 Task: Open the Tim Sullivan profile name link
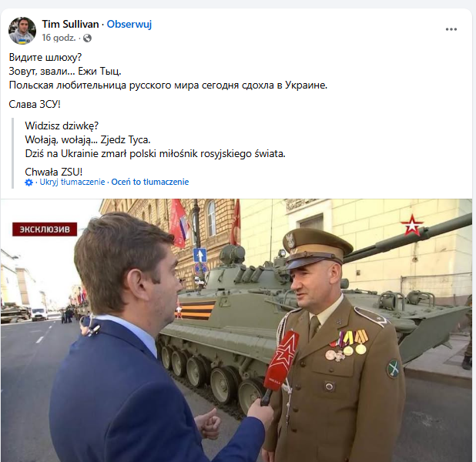pos(70,25)
